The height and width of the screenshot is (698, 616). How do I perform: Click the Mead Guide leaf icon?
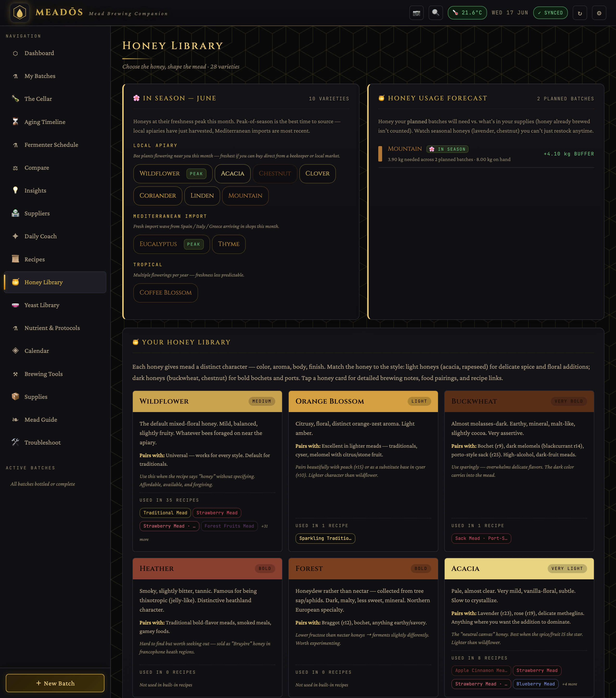[x=15, y=420]
